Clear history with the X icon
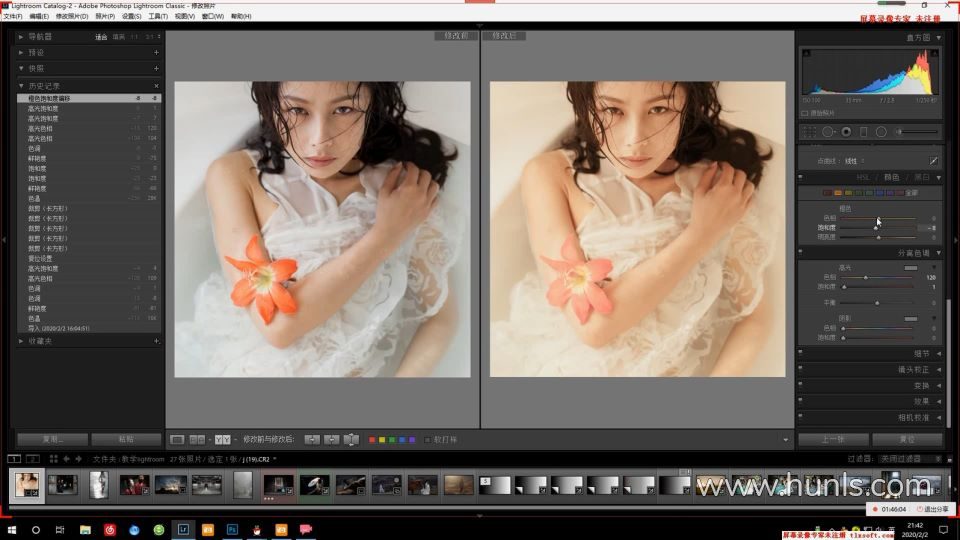Image resolution: width=960 pixels, height=540 pixels. click(x=156, y=86)
